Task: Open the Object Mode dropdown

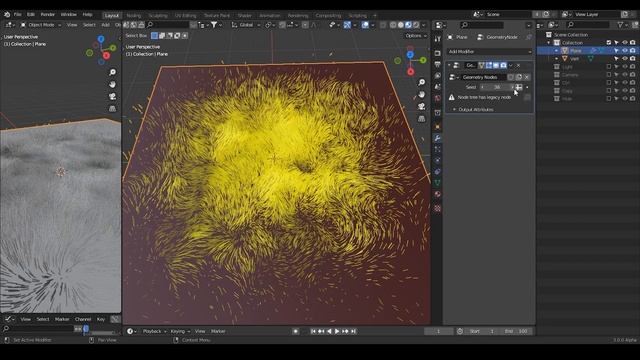Action: (x=40, y=25)
